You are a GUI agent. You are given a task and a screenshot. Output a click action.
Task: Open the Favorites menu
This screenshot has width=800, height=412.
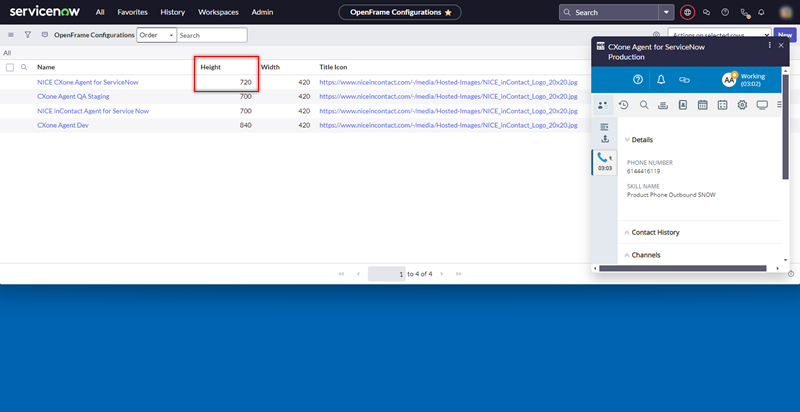coord(132,12)
